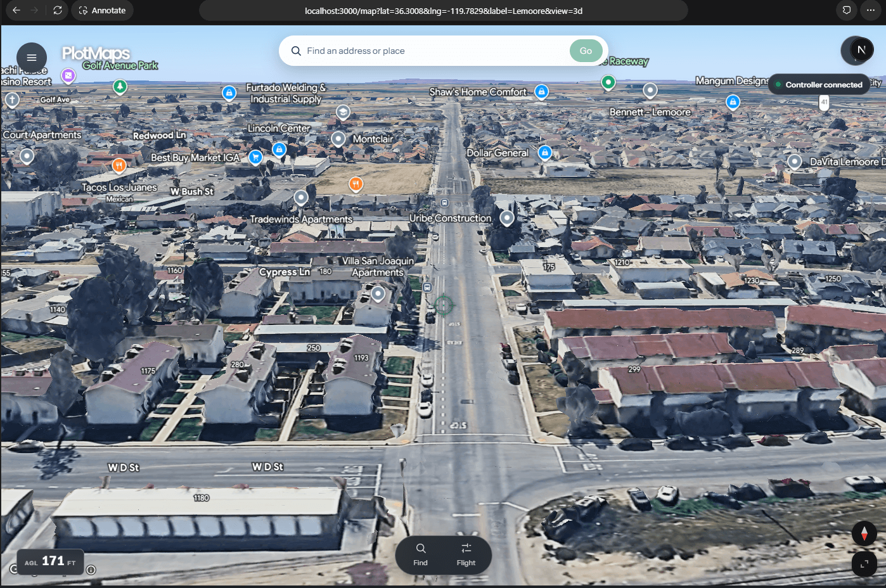
Task: Select the Dollar General shopping pin
Action: [544, 152]
